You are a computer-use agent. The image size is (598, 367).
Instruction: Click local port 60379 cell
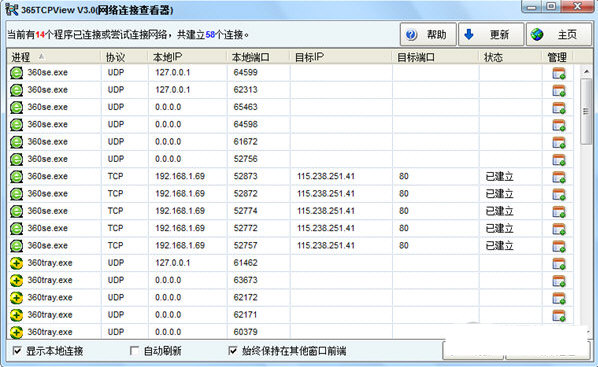(246, 332)
